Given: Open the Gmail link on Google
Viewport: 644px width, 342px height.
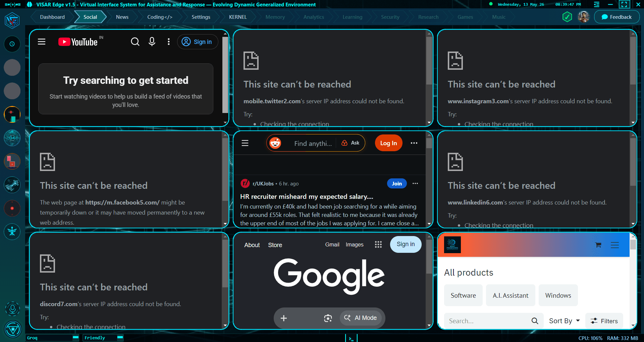Looking at the screenshot, I should (x=332, y=244).
